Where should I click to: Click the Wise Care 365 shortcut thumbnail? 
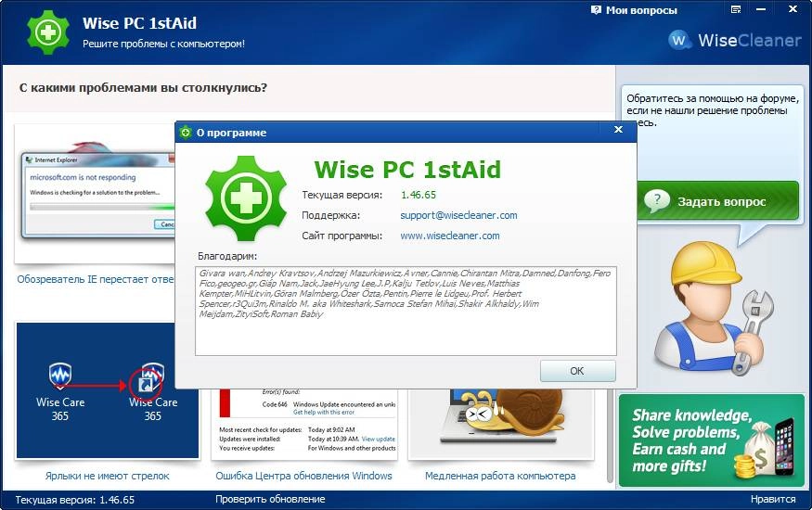pos(108,390)
